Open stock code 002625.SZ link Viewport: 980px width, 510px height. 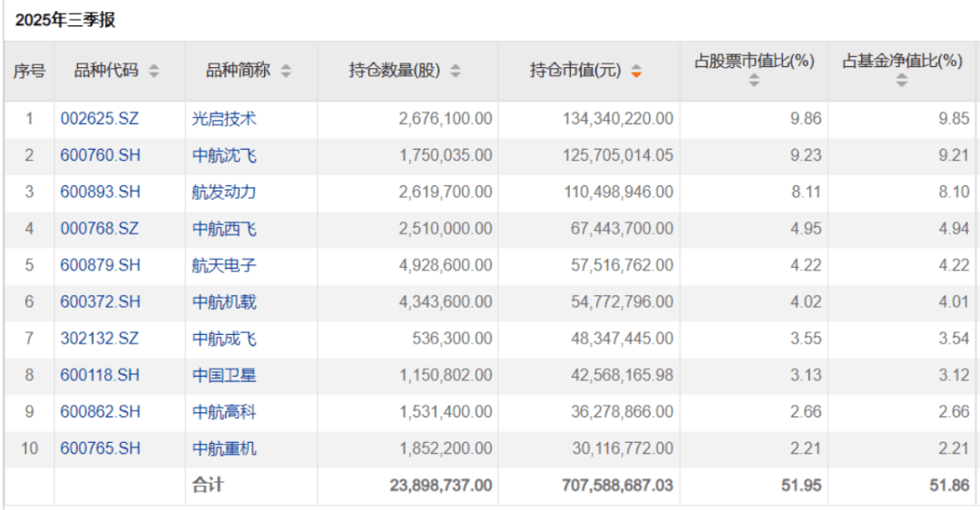100,119
